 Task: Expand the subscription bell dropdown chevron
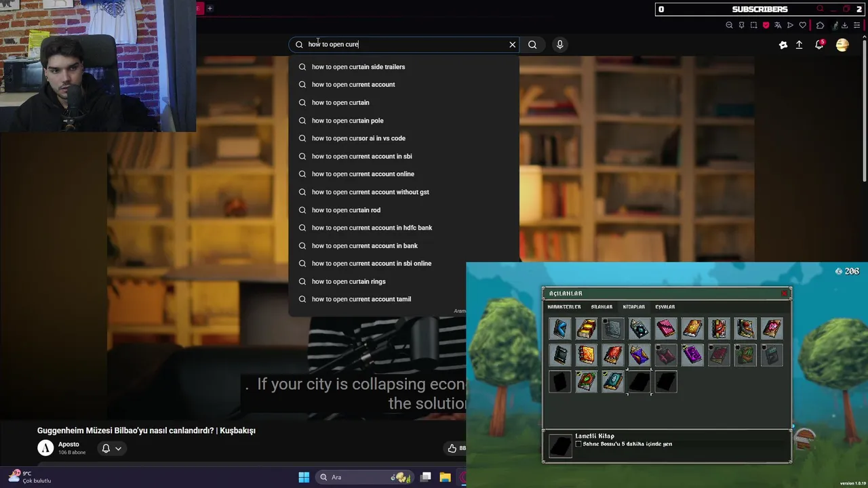(118, 449)
